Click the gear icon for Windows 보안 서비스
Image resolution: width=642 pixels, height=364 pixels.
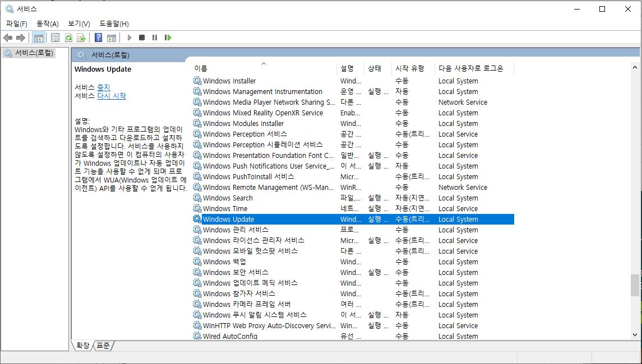tap(197, 272)
